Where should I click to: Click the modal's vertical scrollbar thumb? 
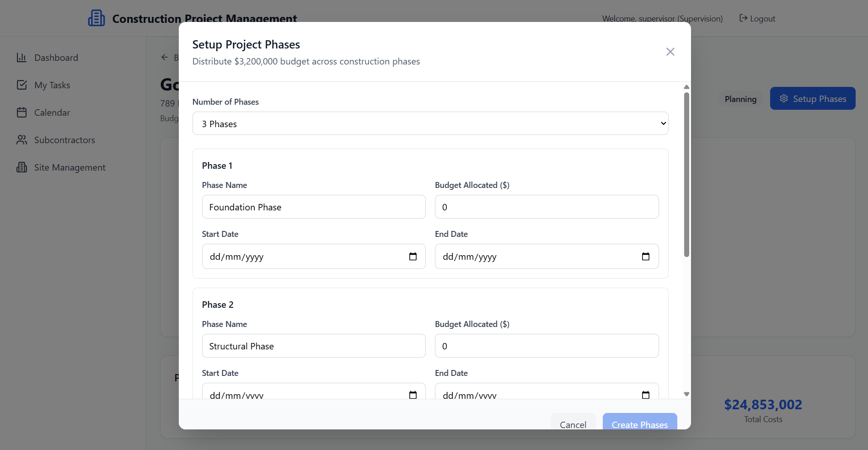pyautogui.click(x=686, y=174)
